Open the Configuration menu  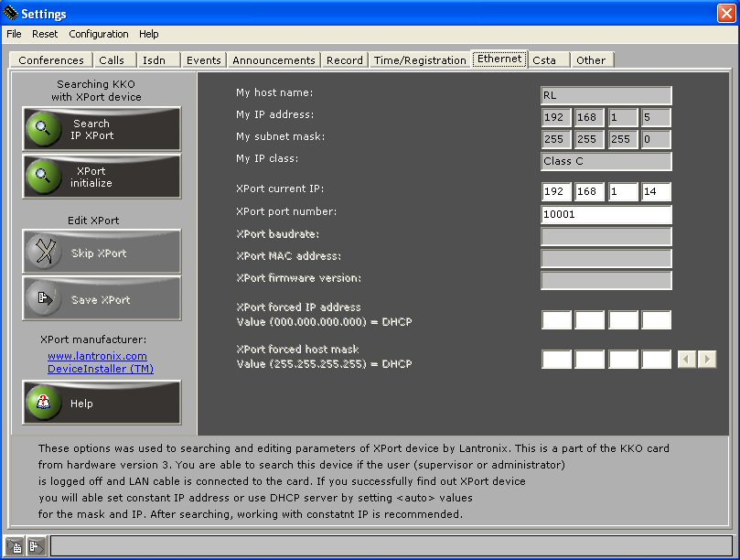coord(99,34)
